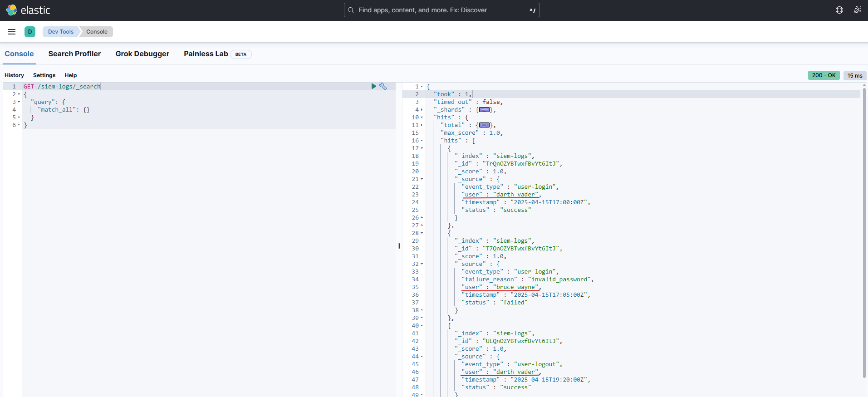Click timestamp "2025-04-15T17:00:00Z" value
Screen dimensions: 868x397
pyautogui.click(x=549, y=202)
